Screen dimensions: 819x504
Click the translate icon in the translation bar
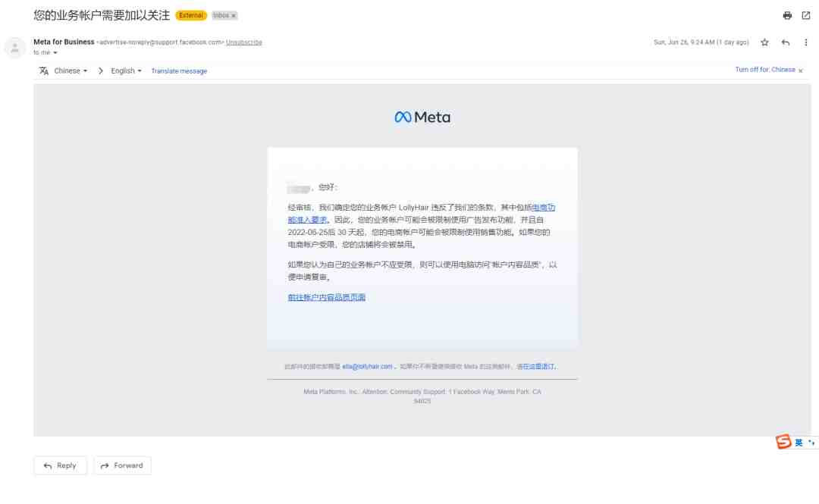point(44,71)
